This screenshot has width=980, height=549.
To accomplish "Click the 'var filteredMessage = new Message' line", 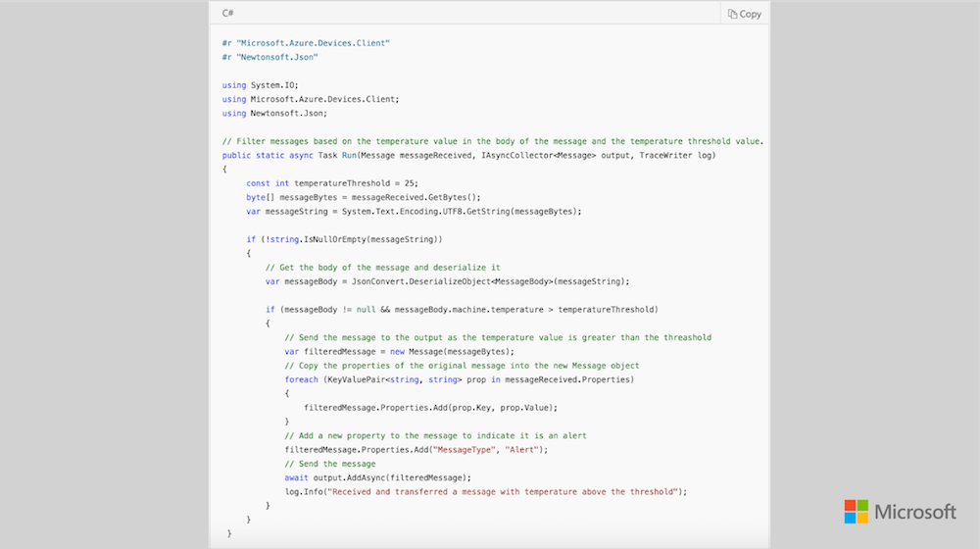I will point(400,351).
